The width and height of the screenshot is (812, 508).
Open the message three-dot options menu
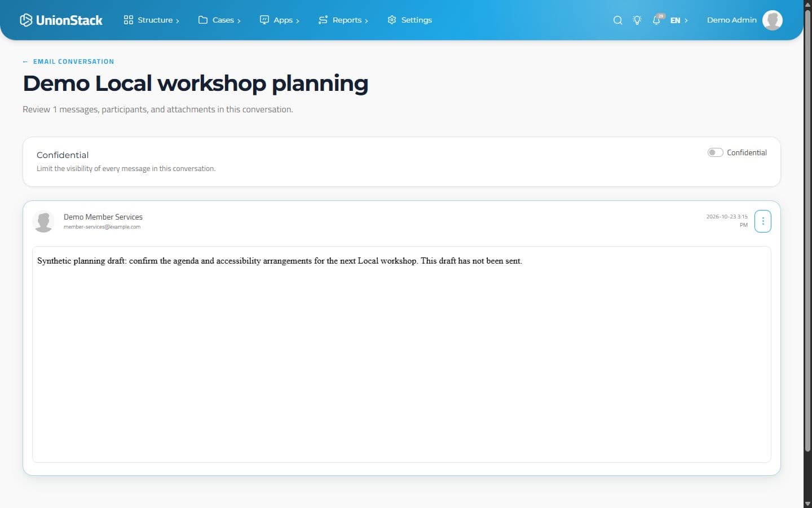coord(763,221)
